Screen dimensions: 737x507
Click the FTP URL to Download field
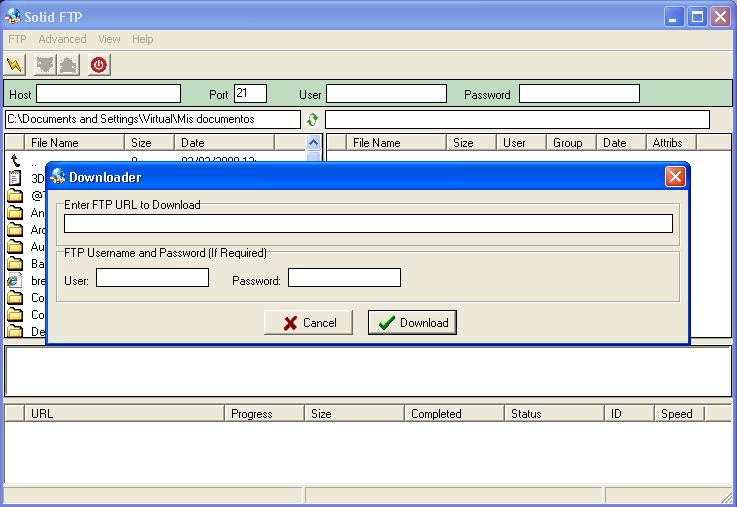click(x=368, y=224)
